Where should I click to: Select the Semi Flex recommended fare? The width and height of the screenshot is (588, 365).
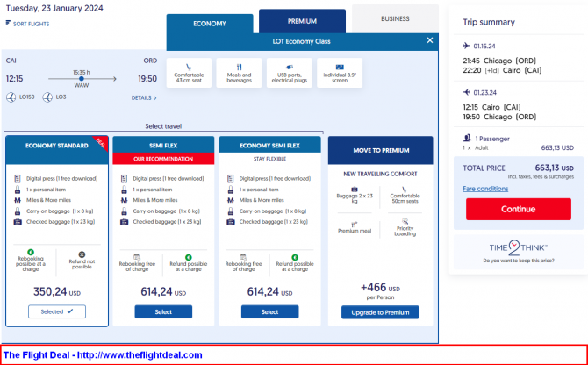click(x=163, y=311)
